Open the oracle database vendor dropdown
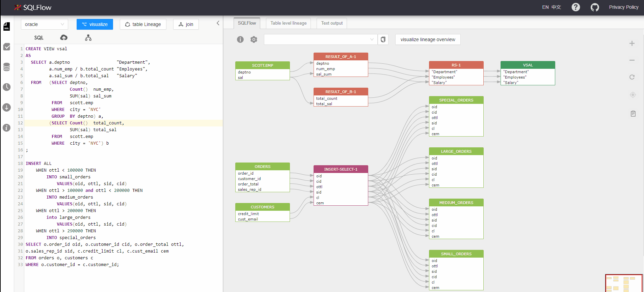Screen dimensions: 644x292 44,24
